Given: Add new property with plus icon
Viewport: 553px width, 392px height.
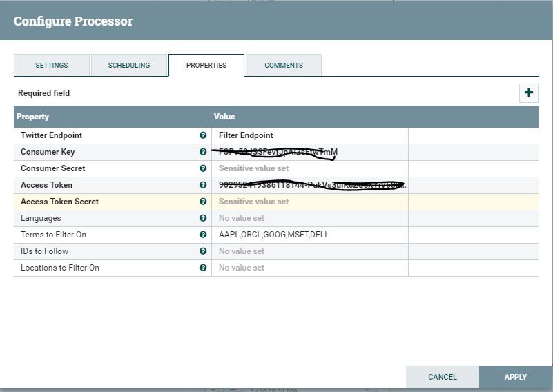Looking at the screenshot, I should [x=528, y=92].
